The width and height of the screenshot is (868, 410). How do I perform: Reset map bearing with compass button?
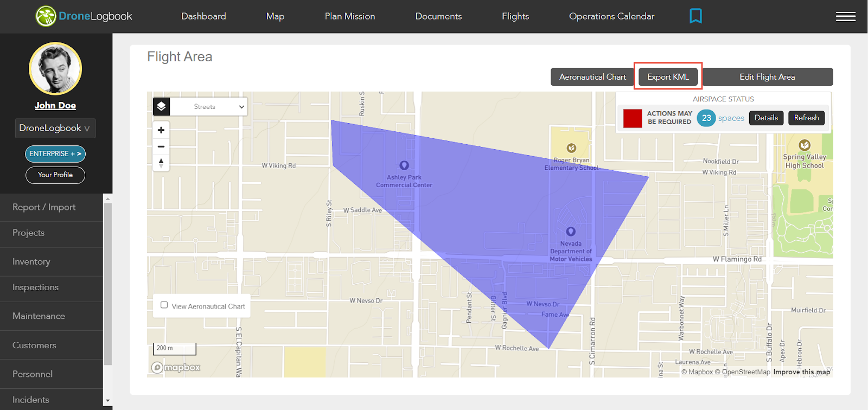tap(161, 163)
